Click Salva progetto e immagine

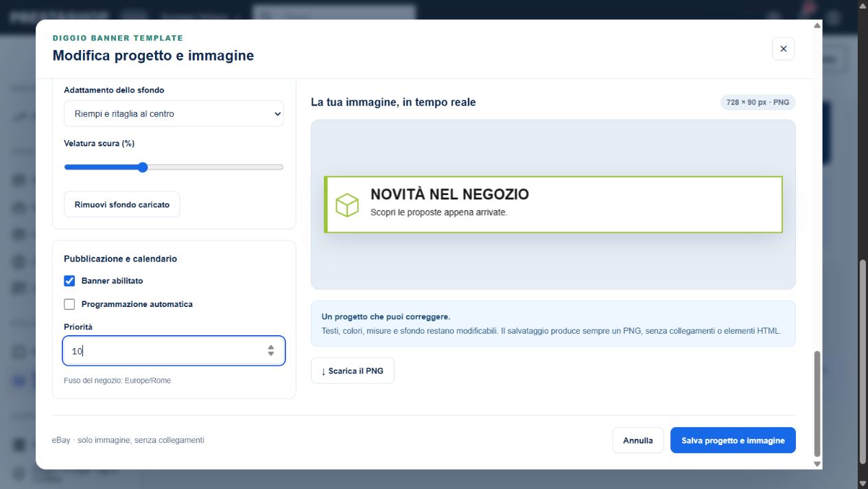point(733,440)
